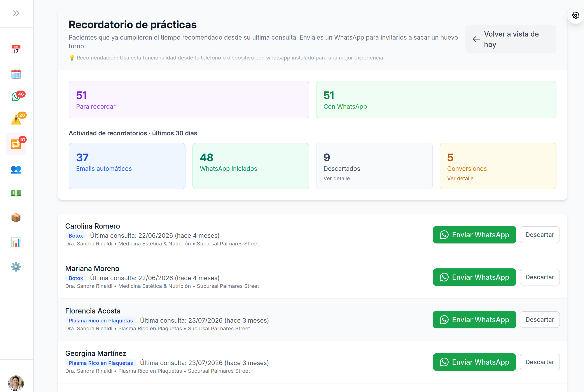Click the lightbulb Recomendación tip icon

(72, 58)
